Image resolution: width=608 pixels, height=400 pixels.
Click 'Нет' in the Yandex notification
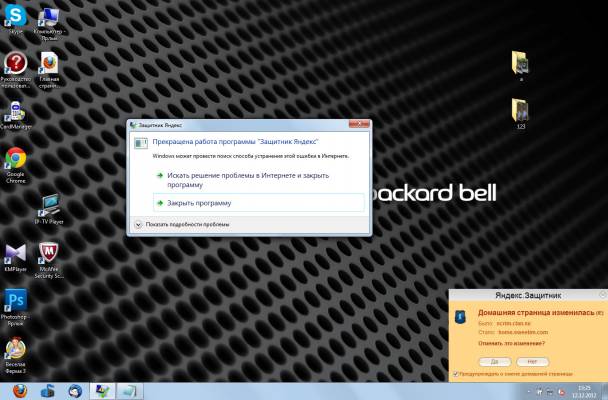(x=532, y=362)
